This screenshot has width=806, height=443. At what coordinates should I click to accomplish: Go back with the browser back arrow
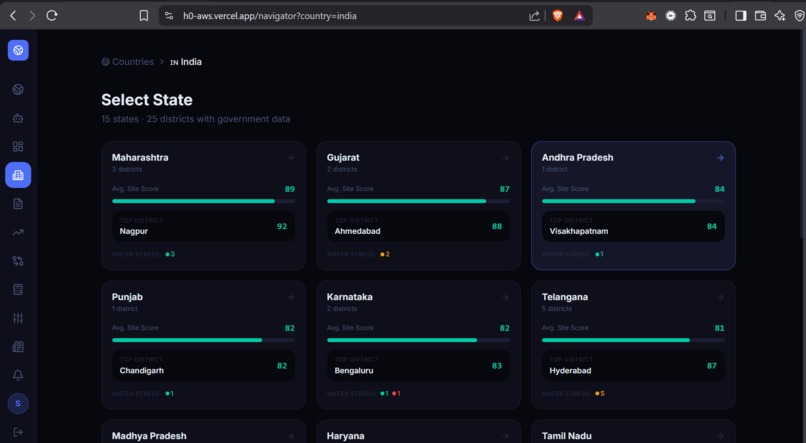(x=13, y=16)
